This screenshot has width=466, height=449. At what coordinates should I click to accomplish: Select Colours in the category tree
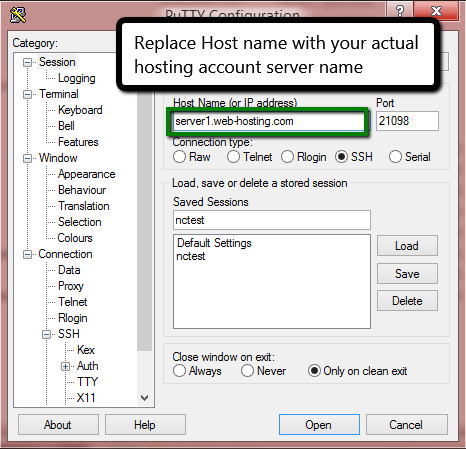tap(75, 238)
